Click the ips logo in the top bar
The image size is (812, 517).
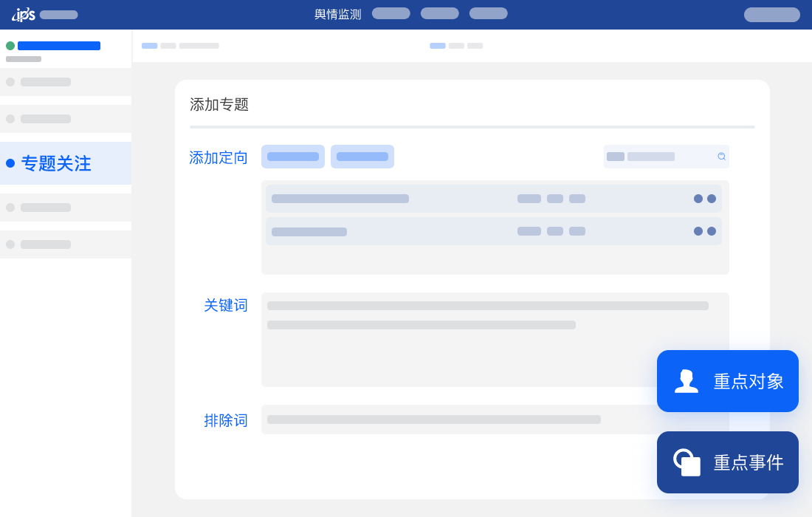tap(23, 14)
